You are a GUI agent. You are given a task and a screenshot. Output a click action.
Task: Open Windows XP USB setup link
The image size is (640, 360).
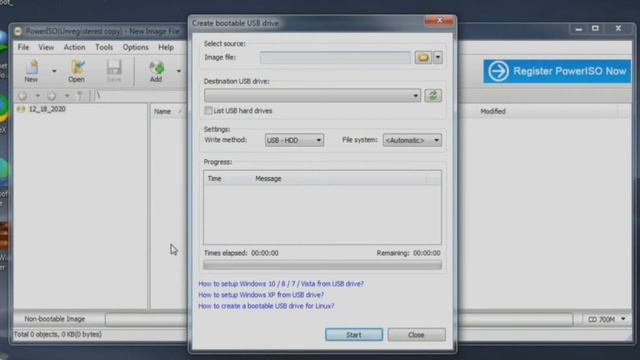(261, 295)
